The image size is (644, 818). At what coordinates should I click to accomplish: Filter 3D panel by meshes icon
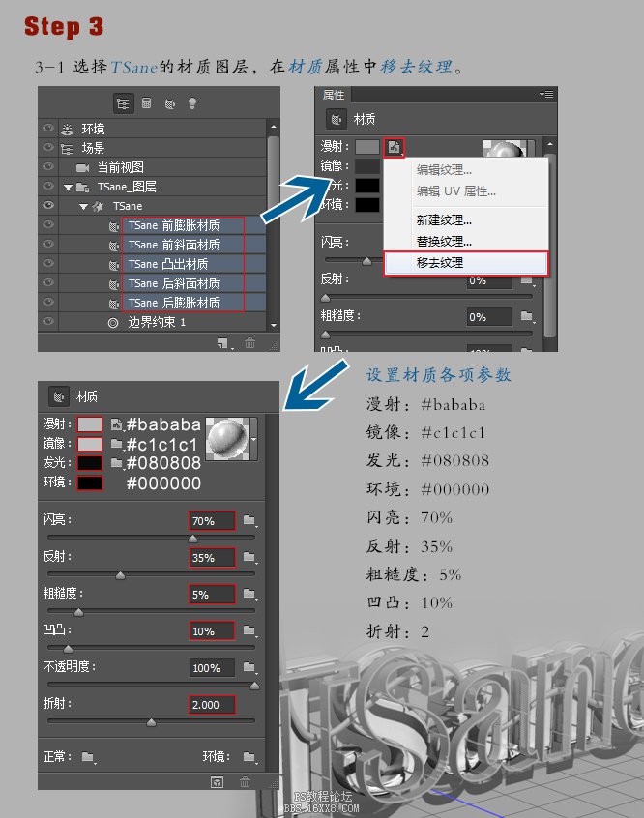coord(147,103)
